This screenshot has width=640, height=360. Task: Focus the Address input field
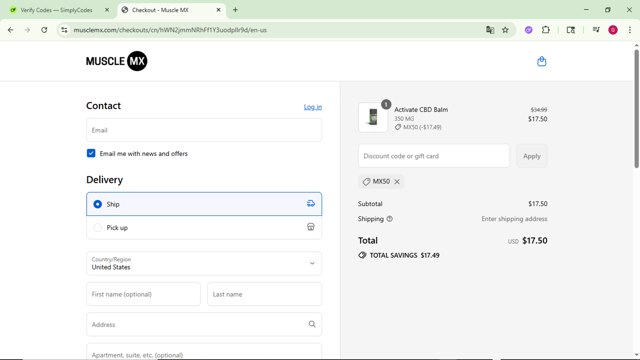[x=204, y=324]
